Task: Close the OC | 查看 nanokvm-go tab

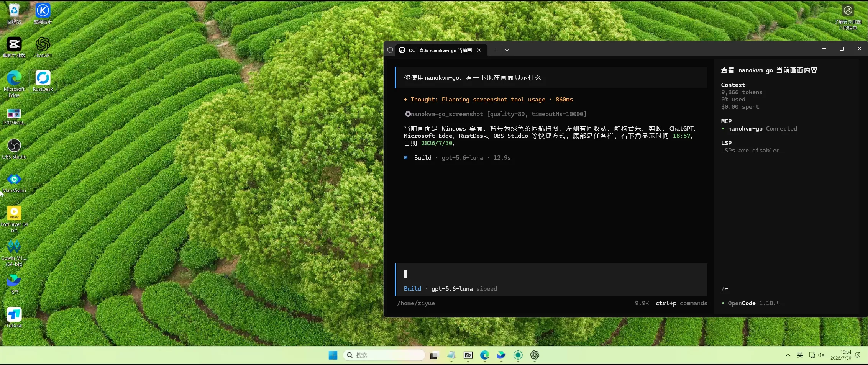Action: 479,50
